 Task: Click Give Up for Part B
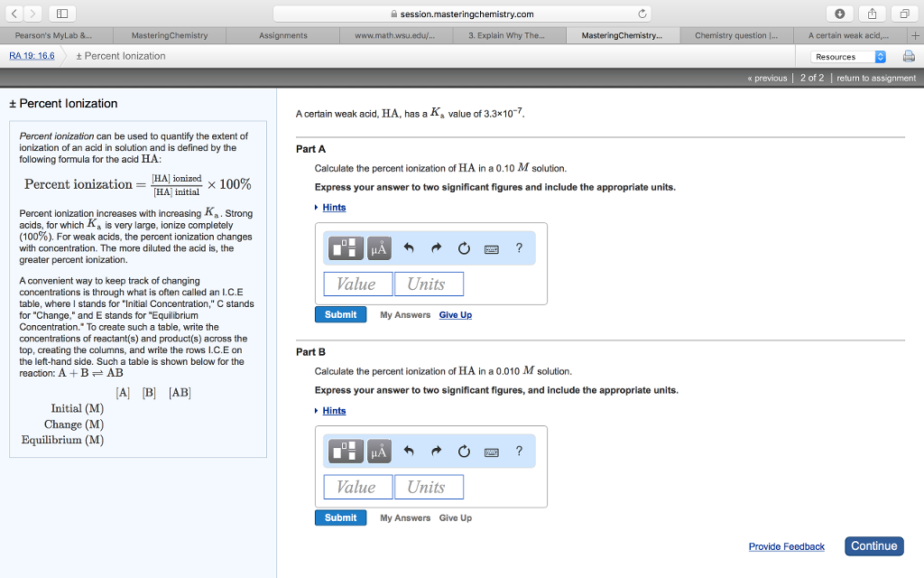455,517
